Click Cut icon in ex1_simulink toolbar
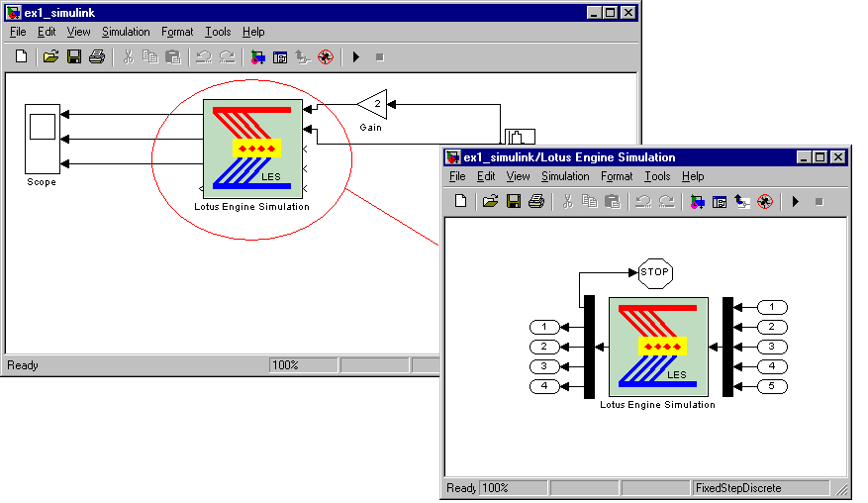 coord(129,56)
